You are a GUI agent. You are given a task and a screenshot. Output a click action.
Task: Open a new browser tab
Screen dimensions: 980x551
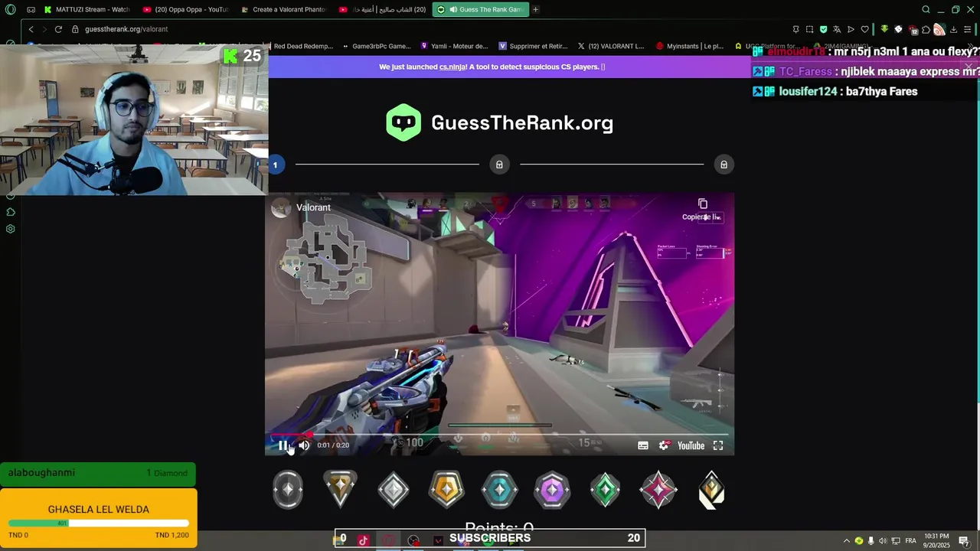point(536,9)
